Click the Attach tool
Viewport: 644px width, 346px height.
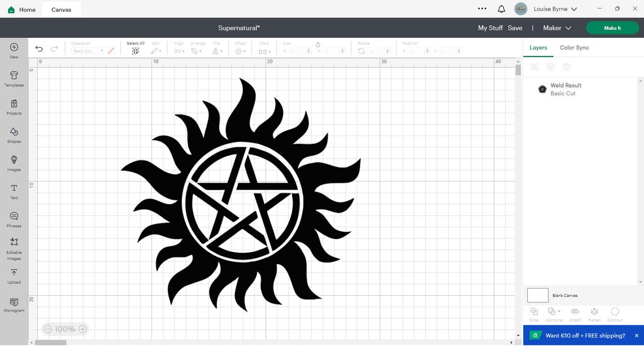coord(575,314)
